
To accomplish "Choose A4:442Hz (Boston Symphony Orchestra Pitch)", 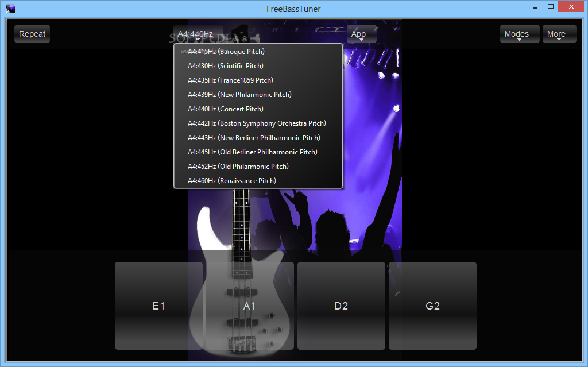I will point(258,123).
